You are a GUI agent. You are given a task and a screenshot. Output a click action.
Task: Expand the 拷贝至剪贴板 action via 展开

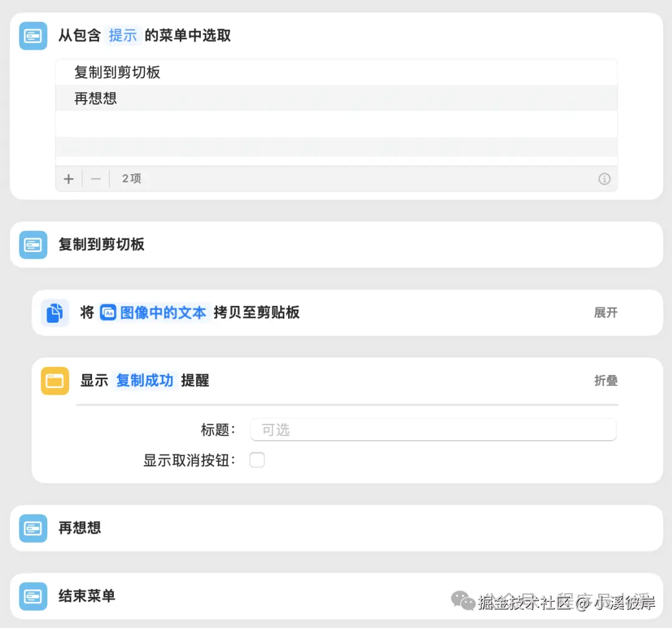(605, 313)
